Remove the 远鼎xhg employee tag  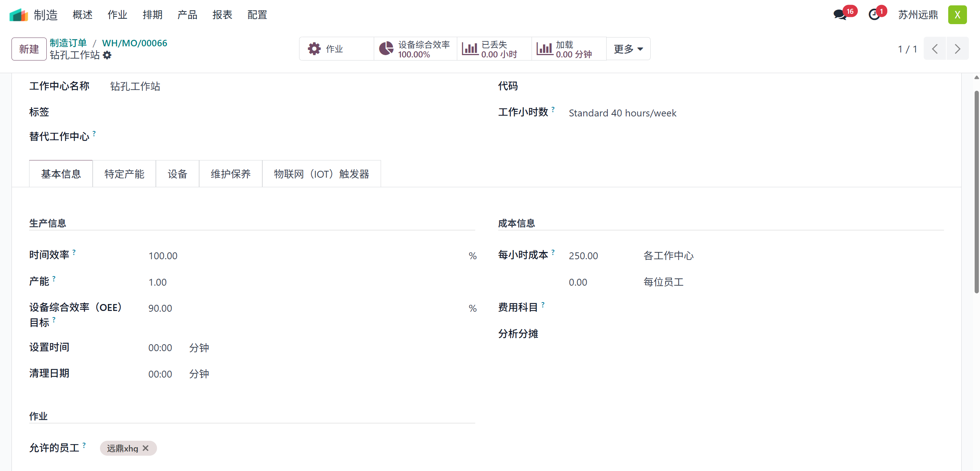[146, 448]
